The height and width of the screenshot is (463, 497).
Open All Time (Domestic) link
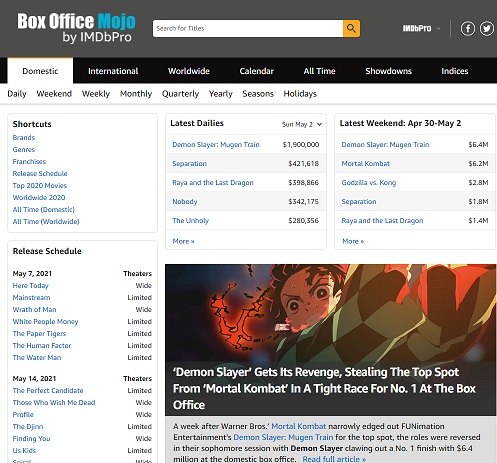[x=44, y=209]
